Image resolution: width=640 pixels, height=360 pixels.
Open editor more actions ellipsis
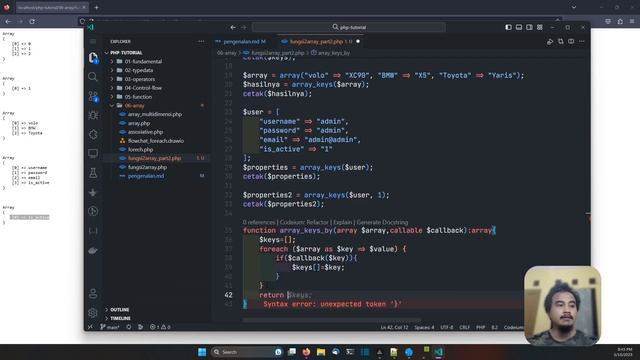[582, 41]
